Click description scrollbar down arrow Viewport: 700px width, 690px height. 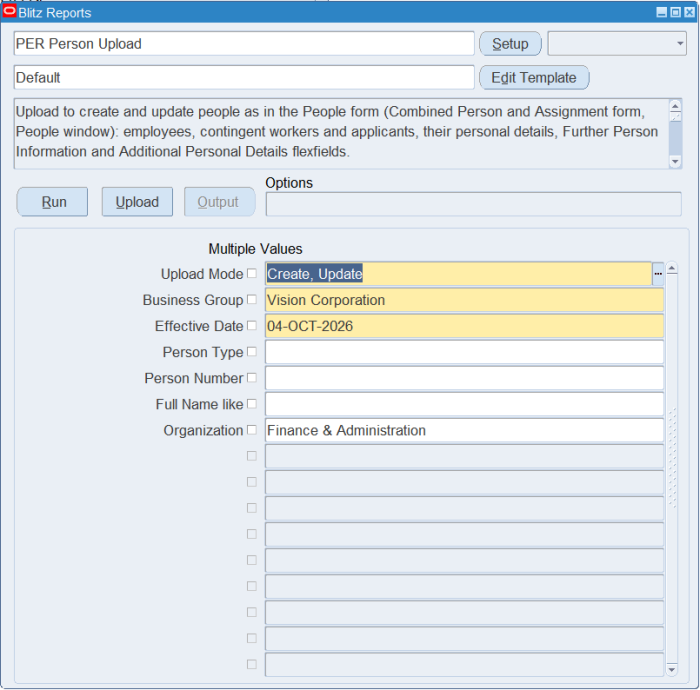click(x=675, y=162)
